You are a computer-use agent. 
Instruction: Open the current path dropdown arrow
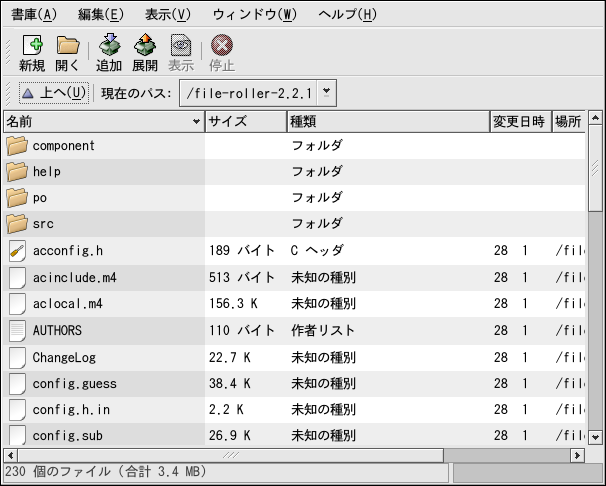point(328,94)
